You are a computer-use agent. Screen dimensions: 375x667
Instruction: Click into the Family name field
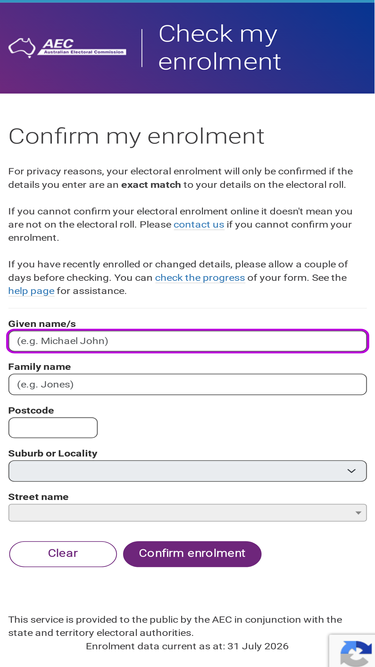(188, 385)
